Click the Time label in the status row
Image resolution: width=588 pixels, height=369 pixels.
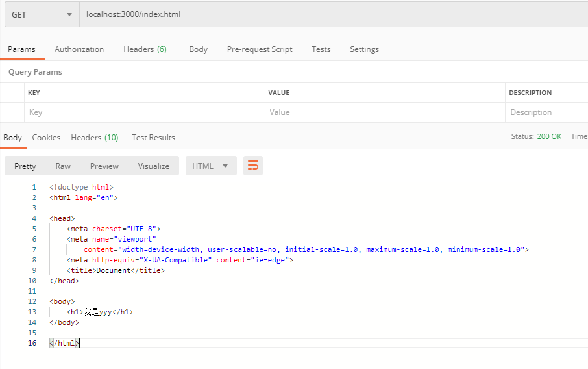[579, 136]
